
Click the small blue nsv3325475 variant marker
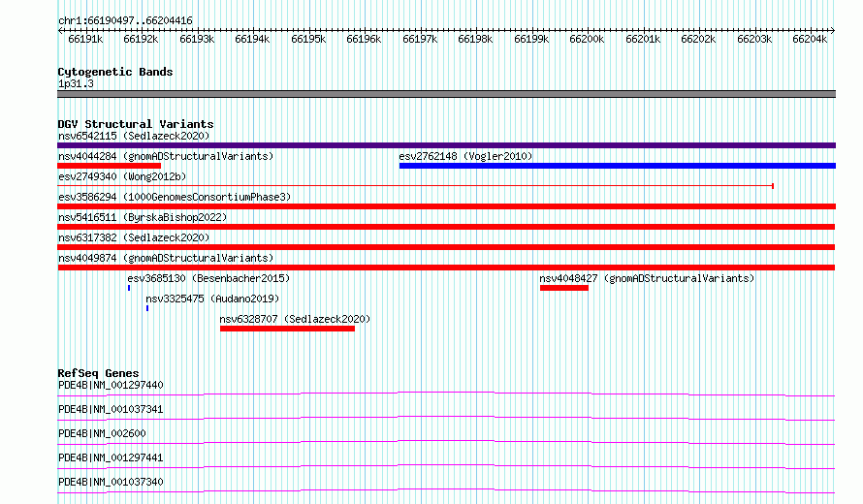pos(147,308)
